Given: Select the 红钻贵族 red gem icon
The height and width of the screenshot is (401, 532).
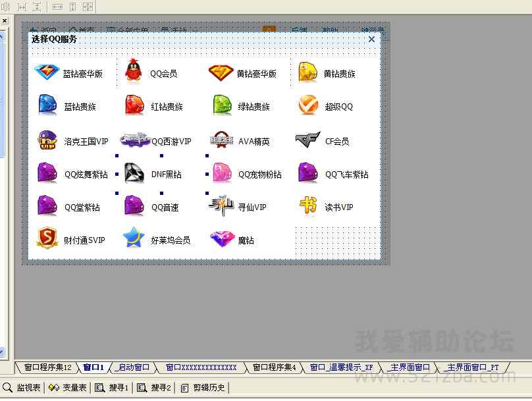Looking at the screenshot, I should pyautogui.click(x=134, y=105).
